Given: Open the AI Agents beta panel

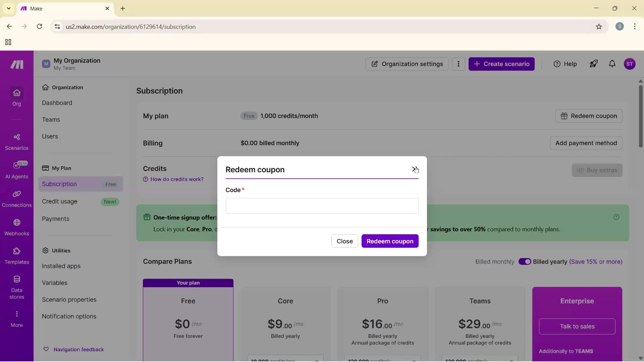Looking at the screenshot, I should pyautogui.click(x=16, y=170).
